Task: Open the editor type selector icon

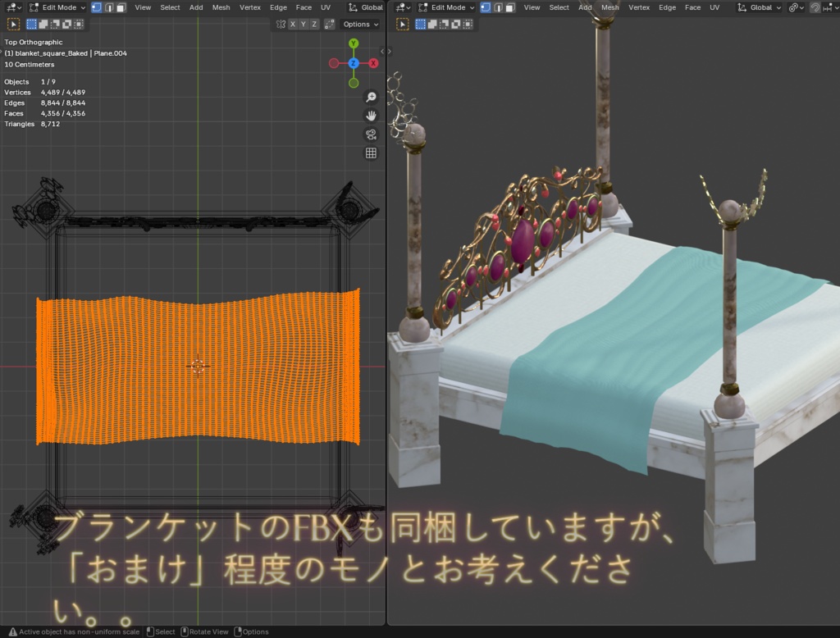Action: point(13,7)
